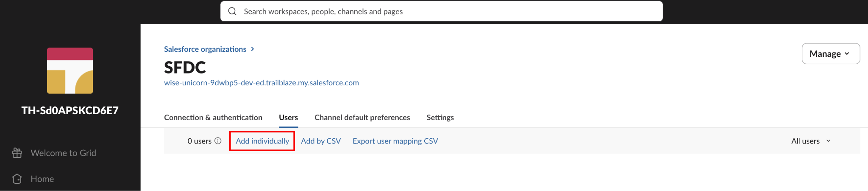Click Add individually link

click(x=262, y=141)
